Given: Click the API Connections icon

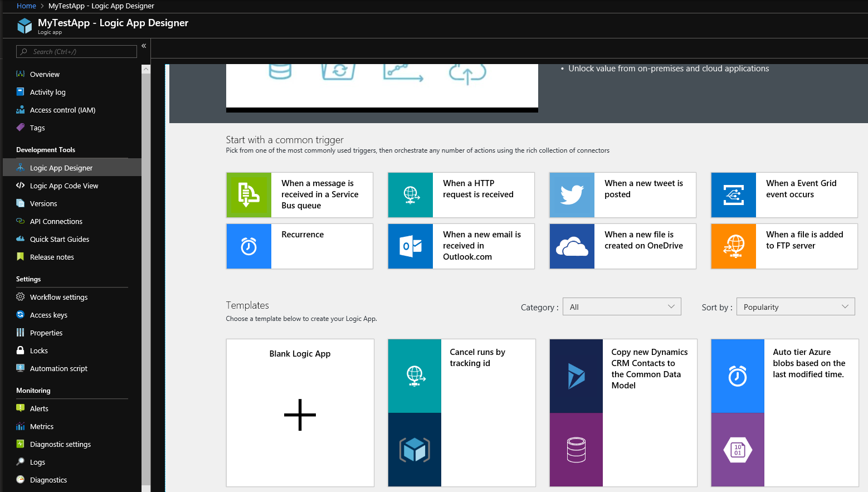Looking at the screenshot, I should pos(21,221).
